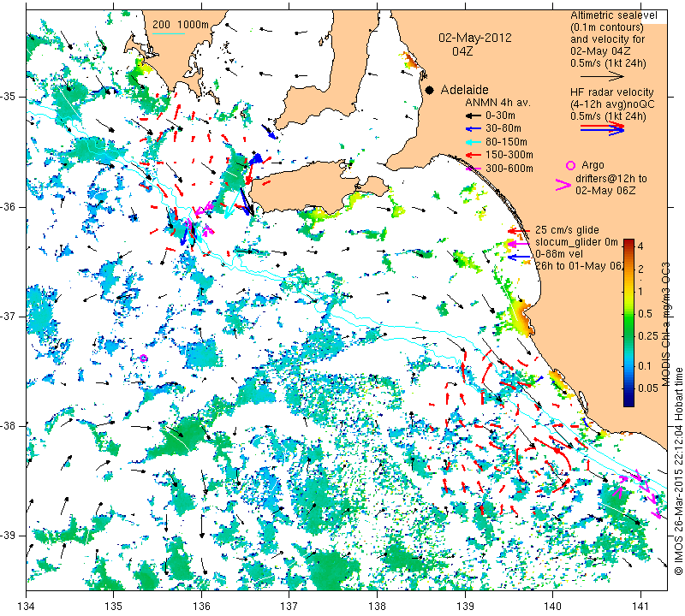The height and width of the screenshot is (616, 685).
Task: Click the magenta Argo circle legend symbol
Action: (x=570, y=165)
